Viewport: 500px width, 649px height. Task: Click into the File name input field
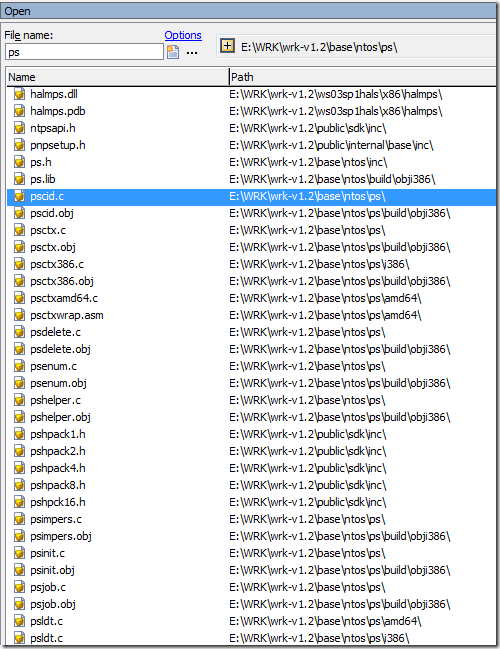[84, 52]
